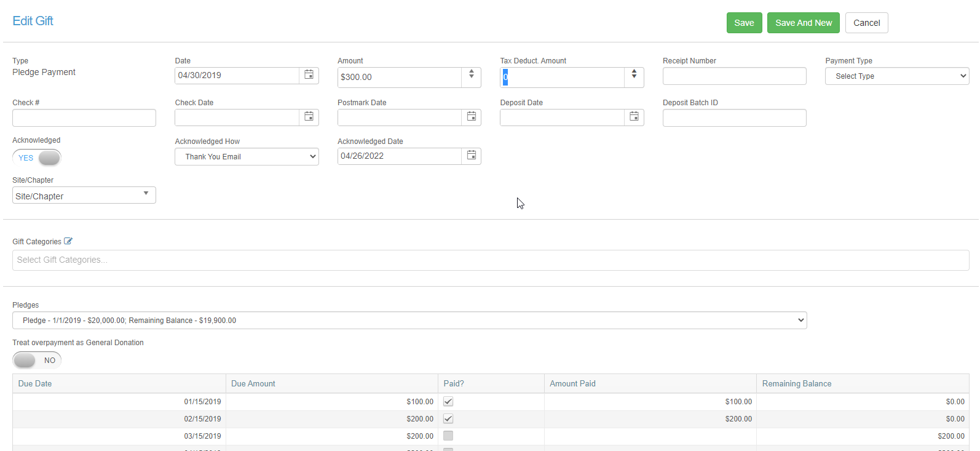Toggle the Acknowledged YES switch

click(37, 158)
